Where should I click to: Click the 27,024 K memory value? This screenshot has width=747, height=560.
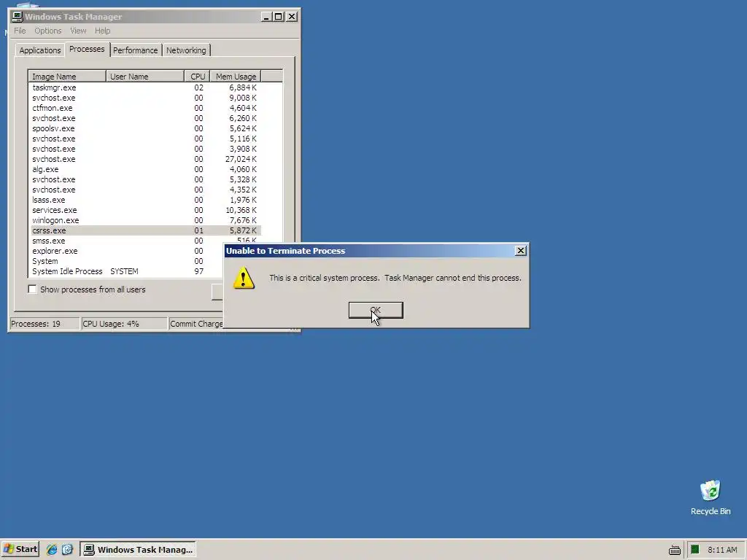tap(241, 159)
